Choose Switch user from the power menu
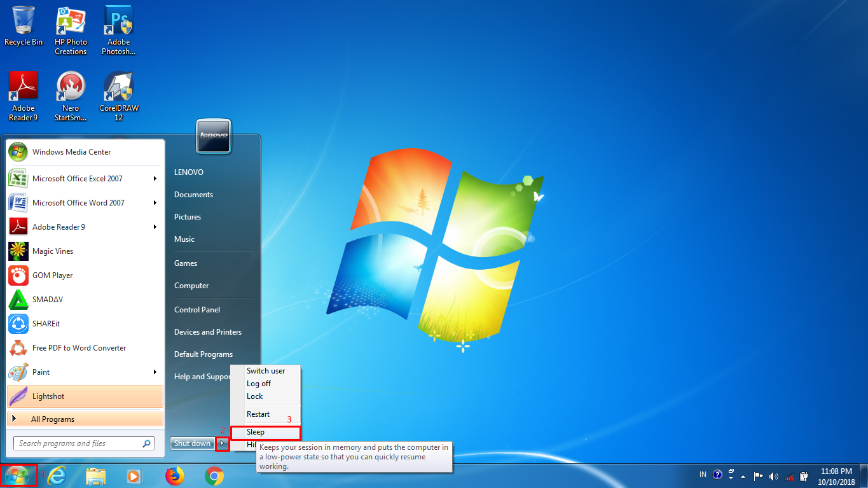This screenshot has width=868, height=488. pos(266,371)
